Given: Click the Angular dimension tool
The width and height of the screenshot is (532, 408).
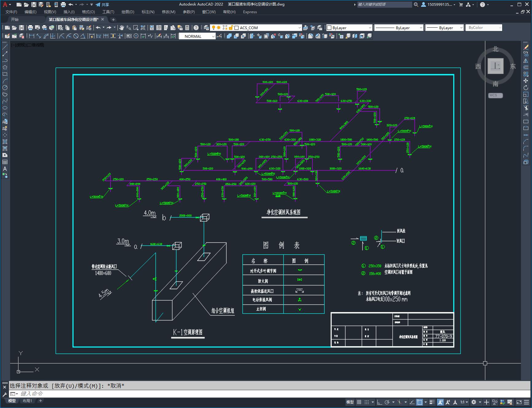Looking at the screenshot, I should click(83, 36).
